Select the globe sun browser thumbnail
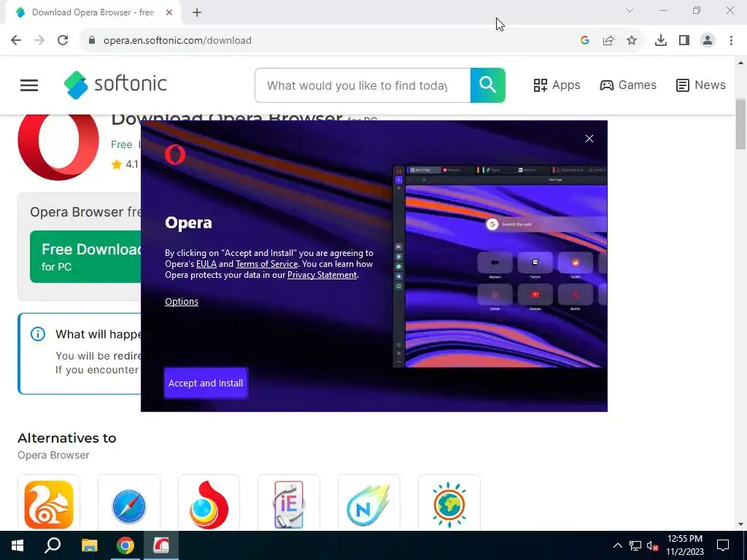The height and width of the screenshot is (560, 747). tap(449, 504)
